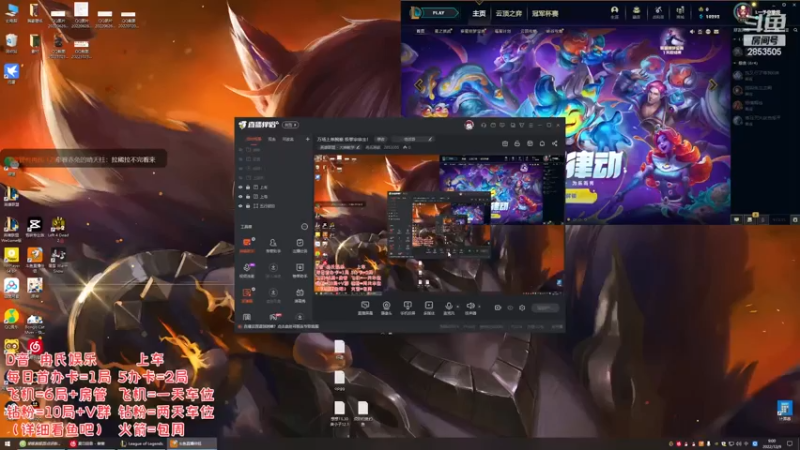Open the third toolbox icon in first row
800x450 pixels.
pos(299,244)
